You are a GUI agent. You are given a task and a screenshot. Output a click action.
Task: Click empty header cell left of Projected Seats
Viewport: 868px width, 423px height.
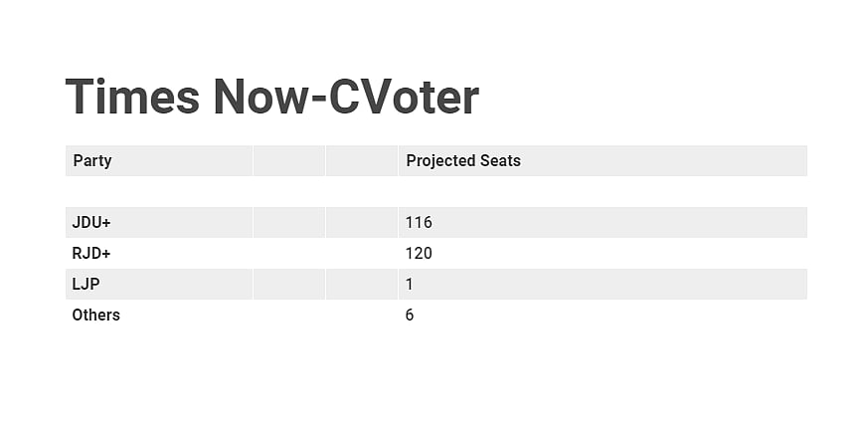362,160
